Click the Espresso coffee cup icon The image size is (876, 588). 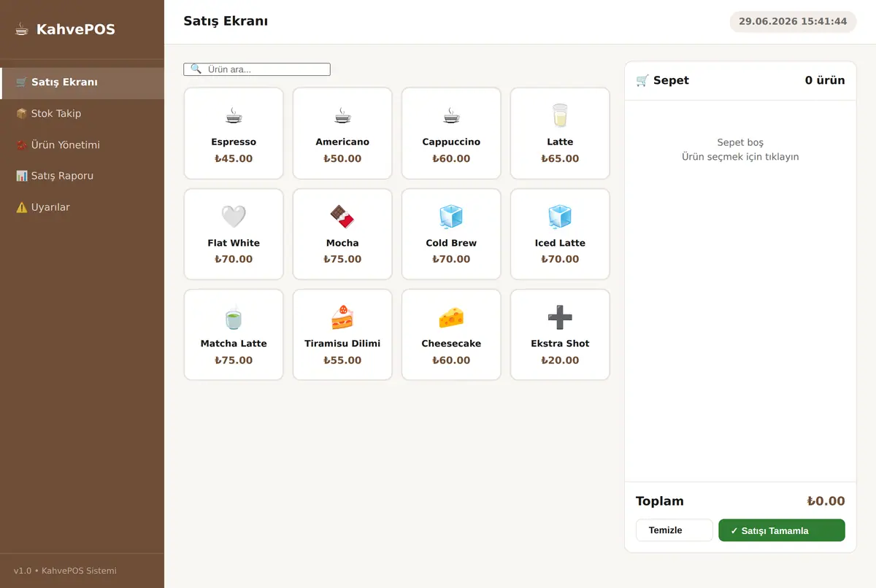click(234, 115)
